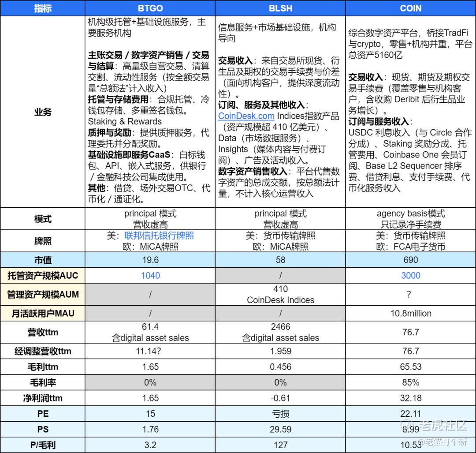This screenshot has width=476, height=453.
Task: Click the 营收ttm row label
Action: (43, 332)
